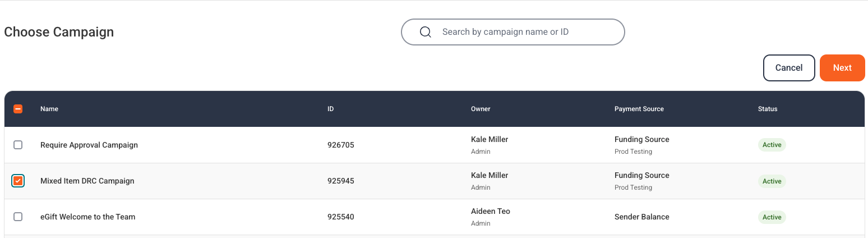Click campaign ID 925945

(x=341, y=181)
